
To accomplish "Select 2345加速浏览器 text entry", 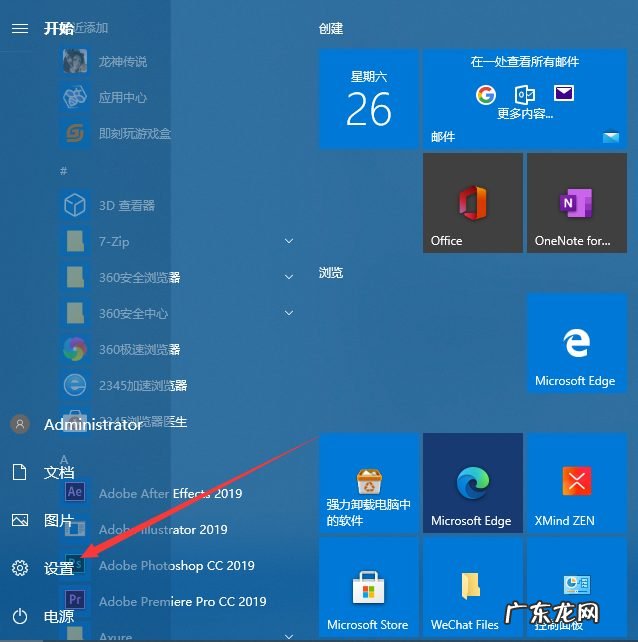I will tap(143, 385).
